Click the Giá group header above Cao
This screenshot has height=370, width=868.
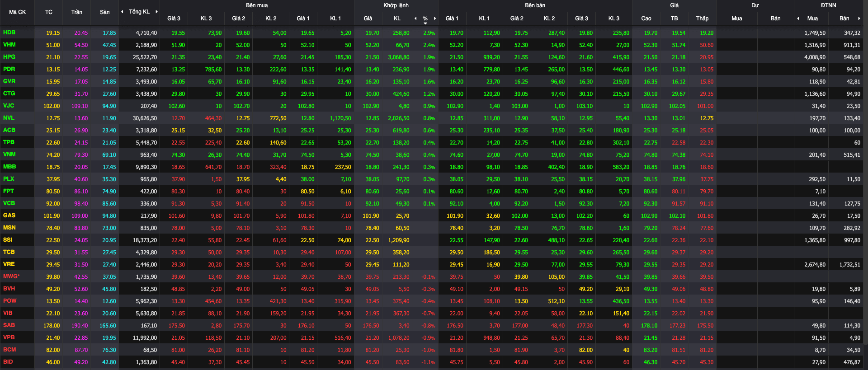(675, 5)
